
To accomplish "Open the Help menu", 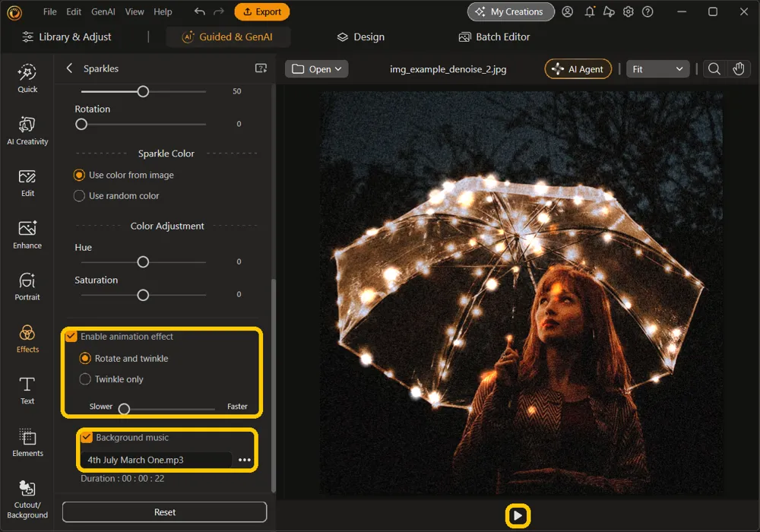I will click(163, 11).
